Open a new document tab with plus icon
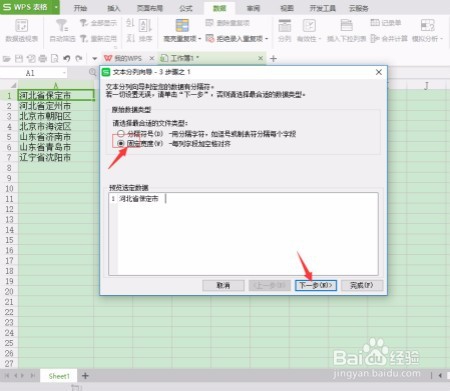The height and width of the screenshot is (391, 450). point(273,59)
